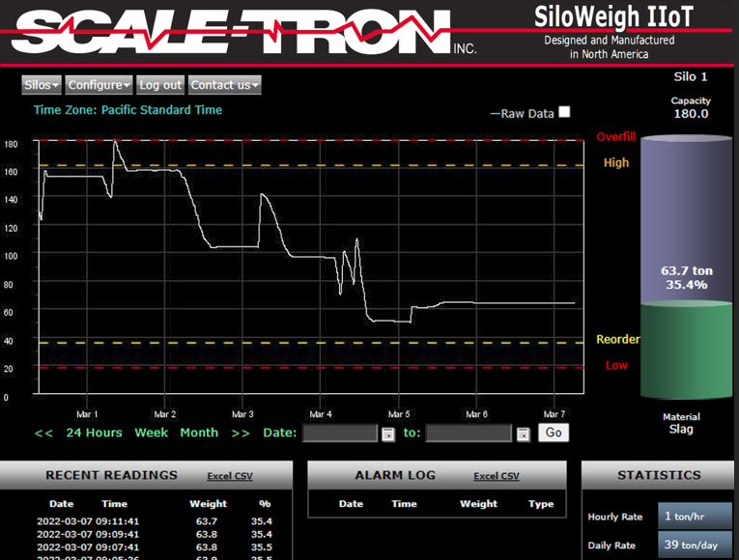Click the Material Slag label
The width and height of the screenshot is (739, 560).
click(x=681, y=424)
